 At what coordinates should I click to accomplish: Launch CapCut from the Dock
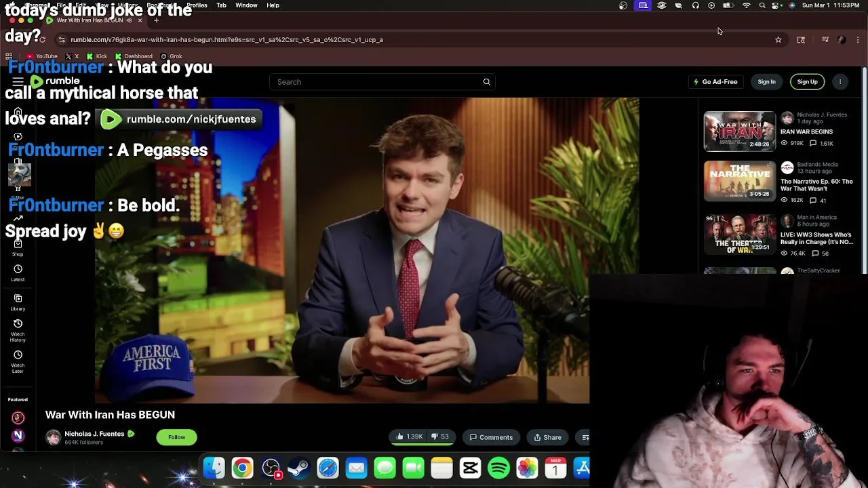click(470, 468)
